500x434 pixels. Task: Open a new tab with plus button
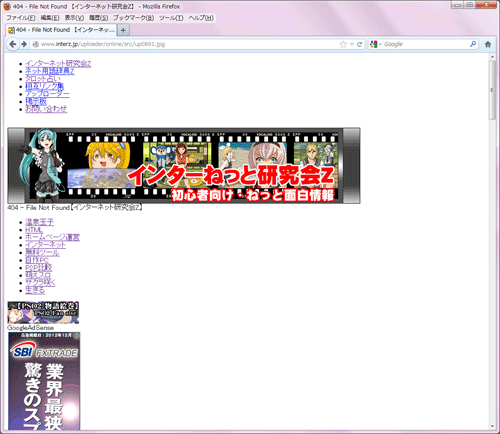(x=123, y=30)
